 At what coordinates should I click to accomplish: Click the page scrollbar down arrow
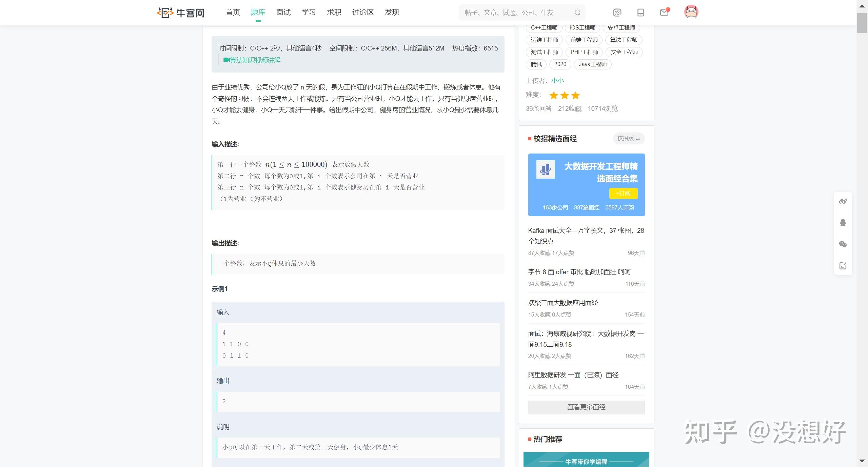[862, 461]
